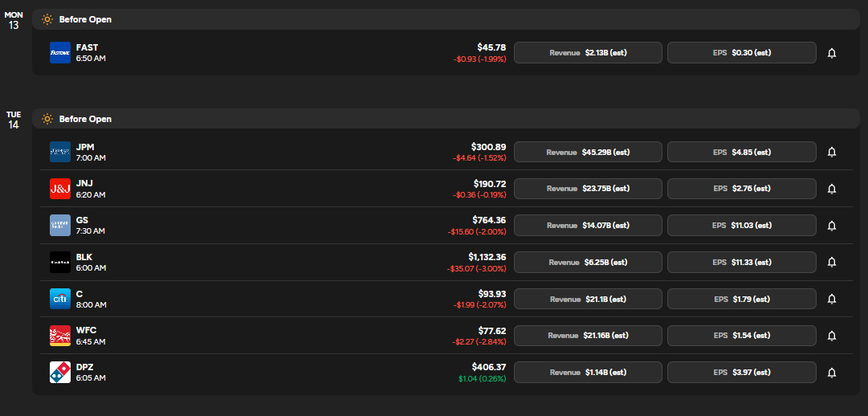The image size is (868, 416).
Task: Select JNJ Revenue $23.75B box
Action: point(588,189)
